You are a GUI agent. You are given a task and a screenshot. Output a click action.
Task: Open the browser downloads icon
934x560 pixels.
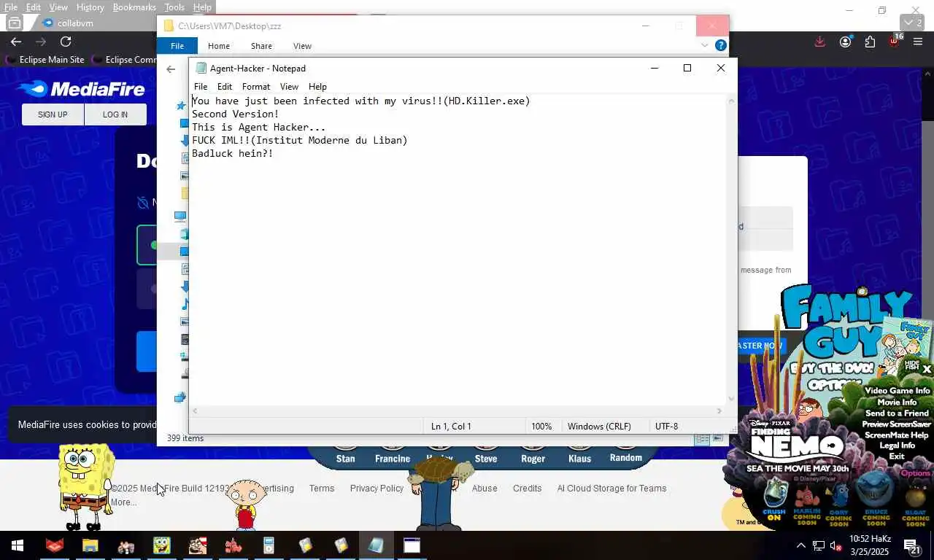coord(820,42)
